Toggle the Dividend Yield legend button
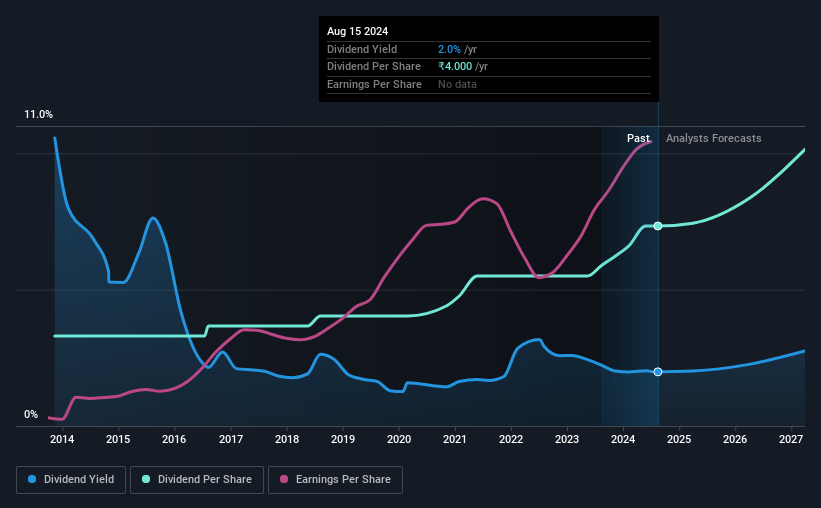Image resolution: width=821 pixels, height=508 pixels. click(x=71, y=480)
